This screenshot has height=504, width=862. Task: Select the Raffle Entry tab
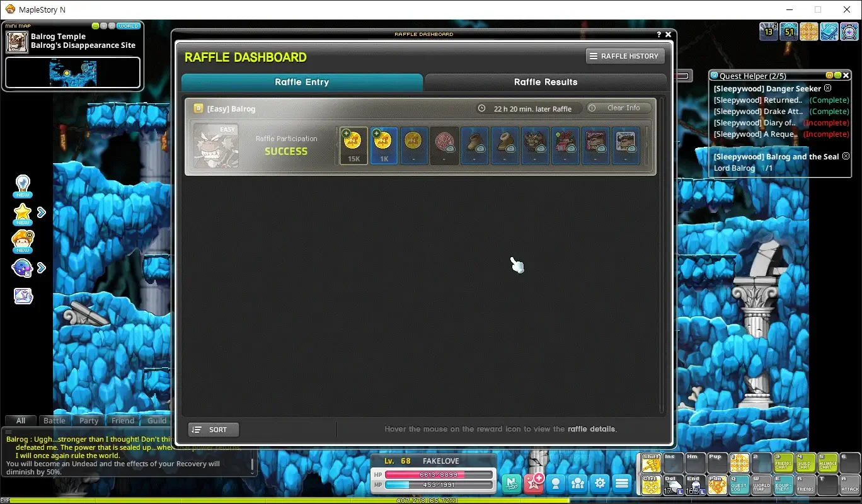pyautogui.click(x=302, y=82)
